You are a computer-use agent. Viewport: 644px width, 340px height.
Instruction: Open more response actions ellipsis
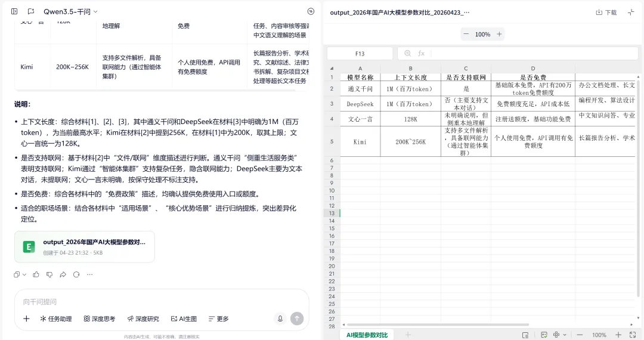point(89,274)
